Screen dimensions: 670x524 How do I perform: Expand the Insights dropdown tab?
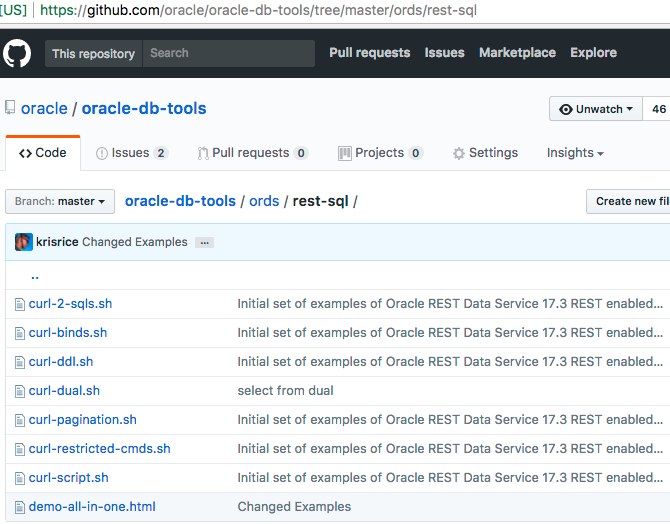[575, 153]
